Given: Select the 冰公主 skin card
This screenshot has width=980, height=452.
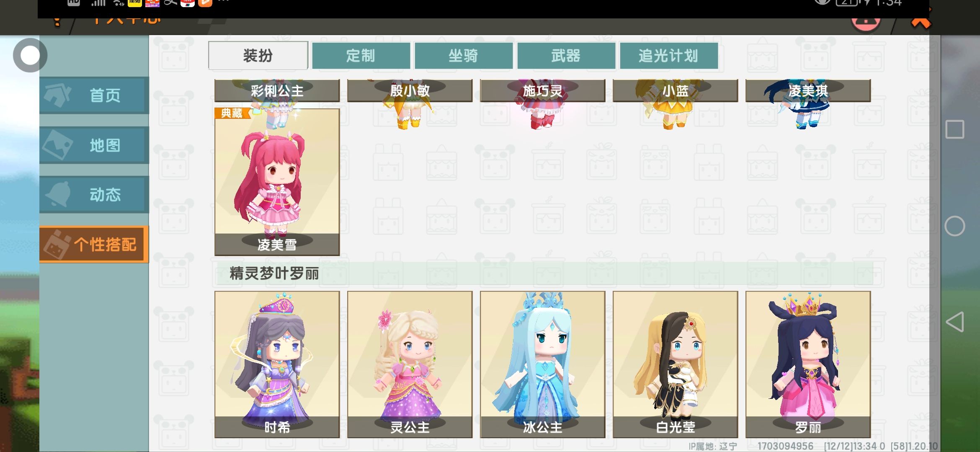Looking at the screenshot, I should point(543,365).
